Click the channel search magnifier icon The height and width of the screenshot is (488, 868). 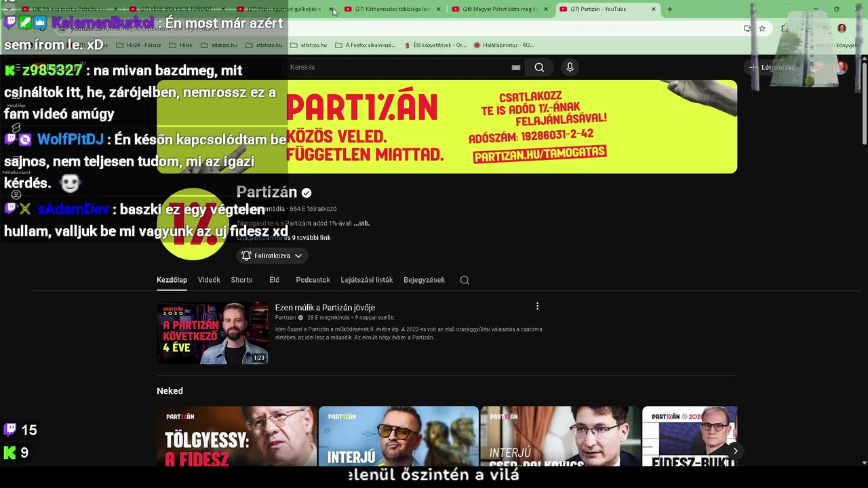[465, 280]
